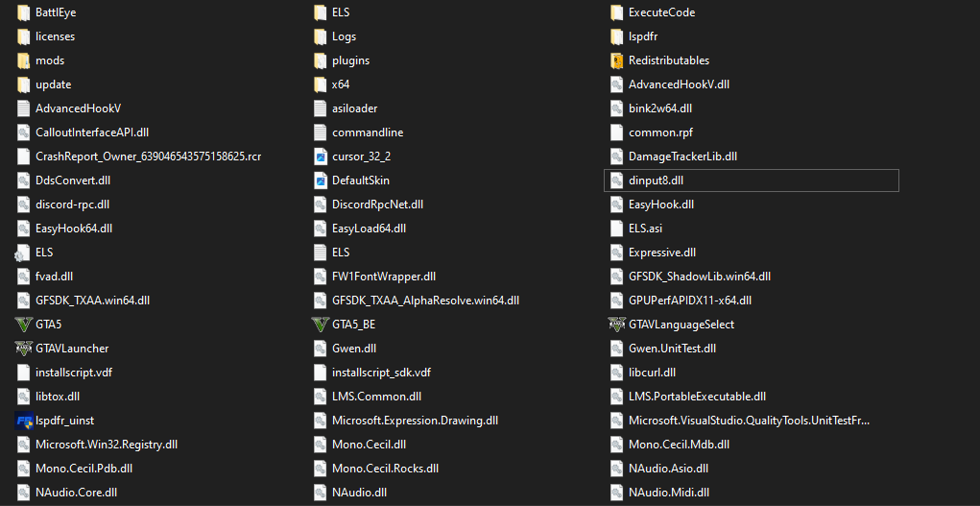Select the file name DamageTrackerLib.dll
980x506 pixels.
(x=683, y=157)
